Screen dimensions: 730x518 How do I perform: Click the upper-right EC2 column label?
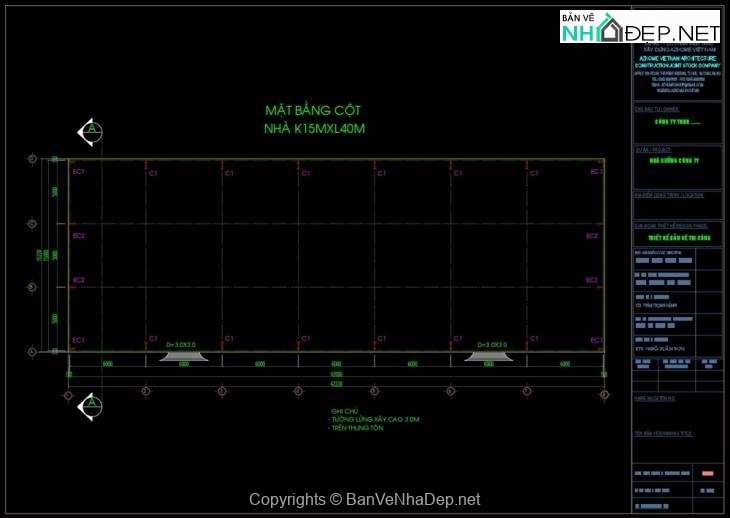click(x=591, y=236)
